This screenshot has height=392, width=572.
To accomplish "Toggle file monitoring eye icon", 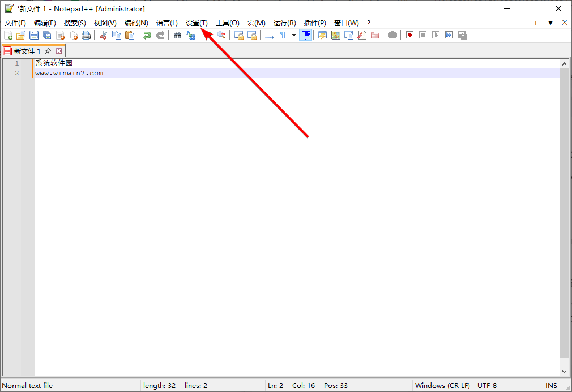I will pyautogui.click(x=392, y=35).
